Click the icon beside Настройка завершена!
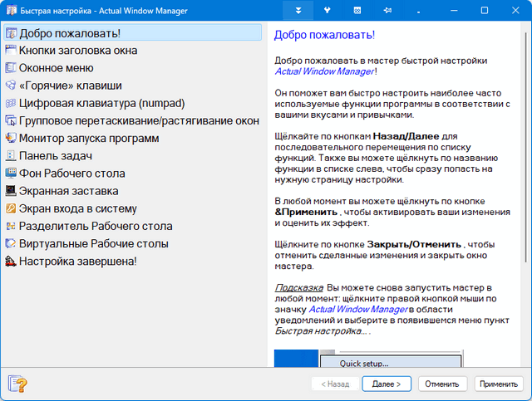Screen dimensions: 532x401 pyautogui.click(x=11, y=262)
